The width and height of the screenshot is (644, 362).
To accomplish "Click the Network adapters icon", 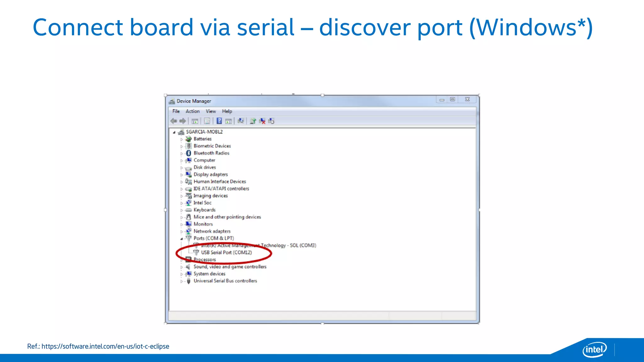I will pos(188,231).
